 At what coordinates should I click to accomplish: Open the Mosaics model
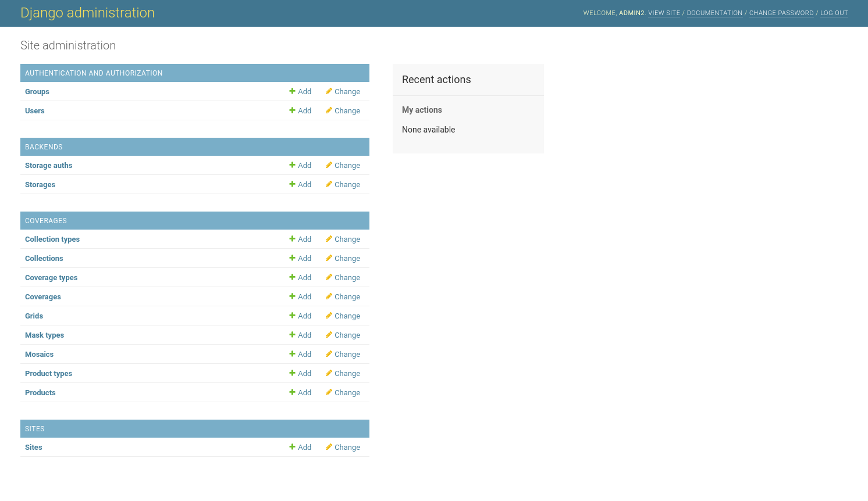pyautogui.click(x=40, y=355)
